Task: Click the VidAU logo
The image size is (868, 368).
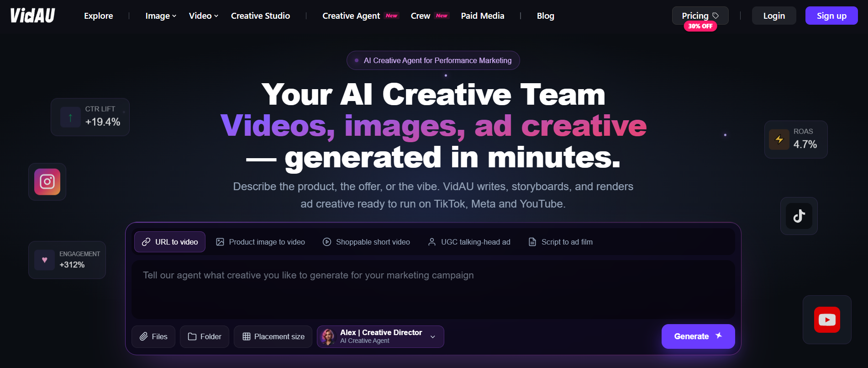Action: click(x=32, y=16)
